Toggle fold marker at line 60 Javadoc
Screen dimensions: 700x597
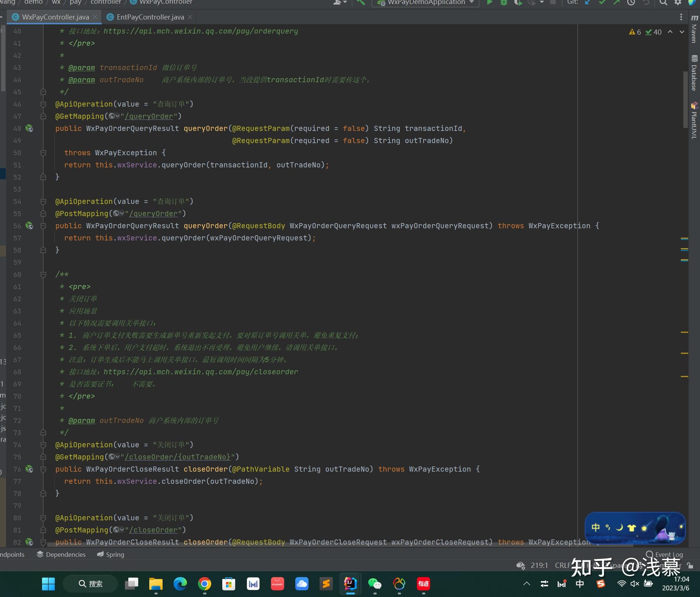pyautogui.click(x=43, y=275)
